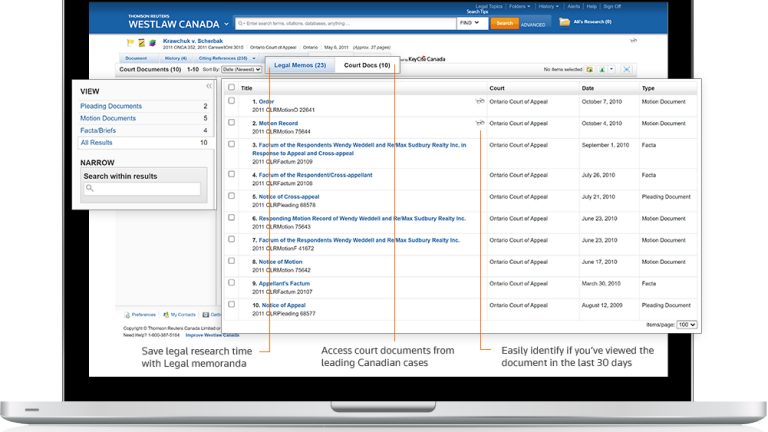Open the Search Tips link

pos(477,12)
